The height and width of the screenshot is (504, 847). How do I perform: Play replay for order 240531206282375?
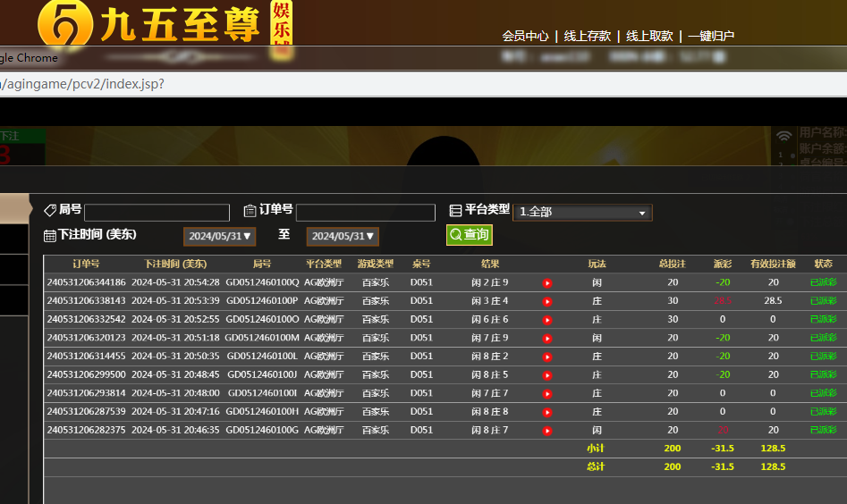pos(547,431)
